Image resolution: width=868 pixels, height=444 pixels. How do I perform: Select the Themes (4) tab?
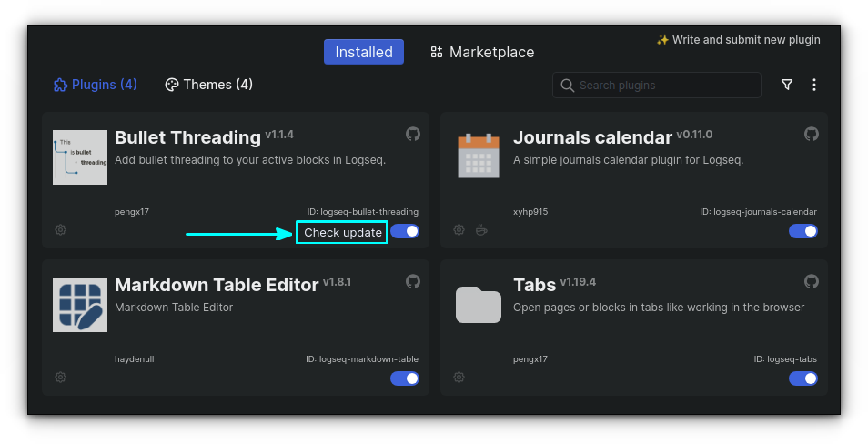click(x=208, y=85)
